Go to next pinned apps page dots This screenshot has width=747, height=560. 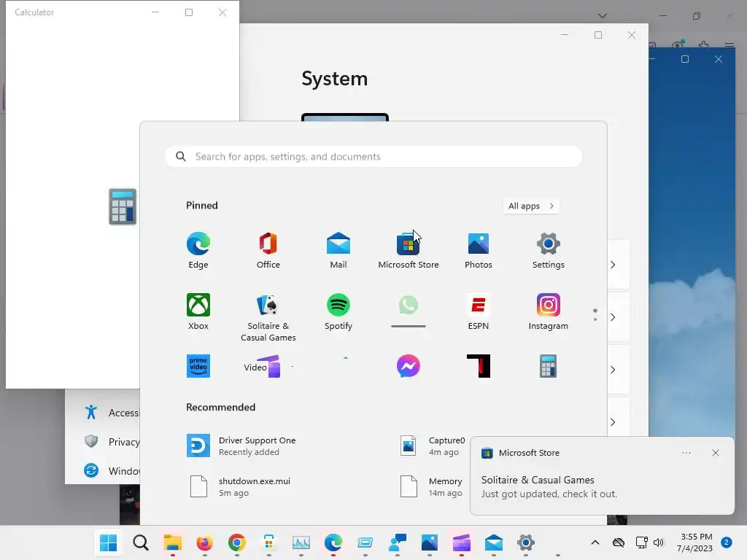595,315
